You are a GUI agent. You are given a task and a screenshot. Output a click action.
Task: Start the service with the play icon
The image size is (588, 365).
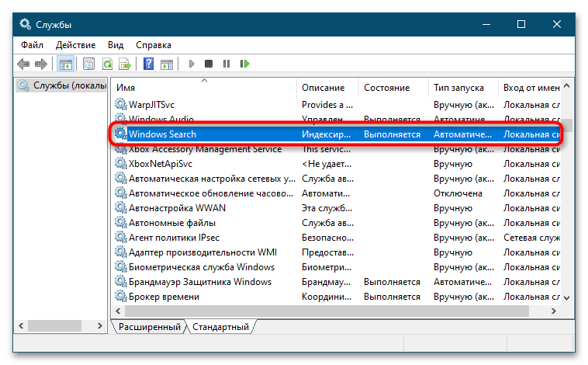click(x=192, y=64)
